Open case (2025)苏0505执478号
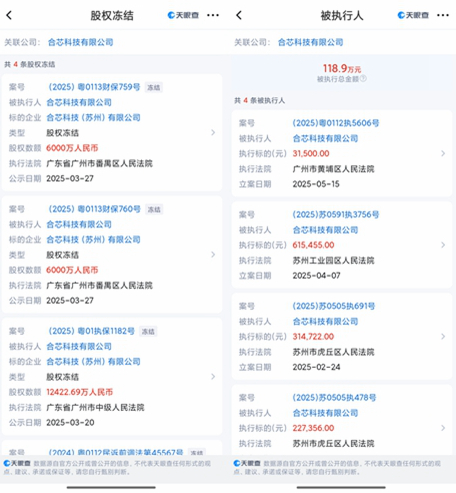Screen dimensions: 456x493 [x=334, y=397]
